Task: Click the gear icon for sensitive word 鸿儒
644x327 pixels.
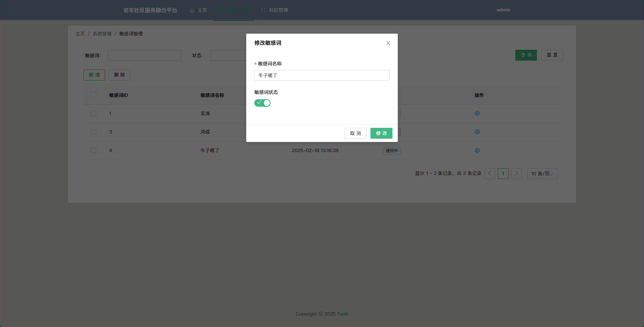Action: point(477,132)
